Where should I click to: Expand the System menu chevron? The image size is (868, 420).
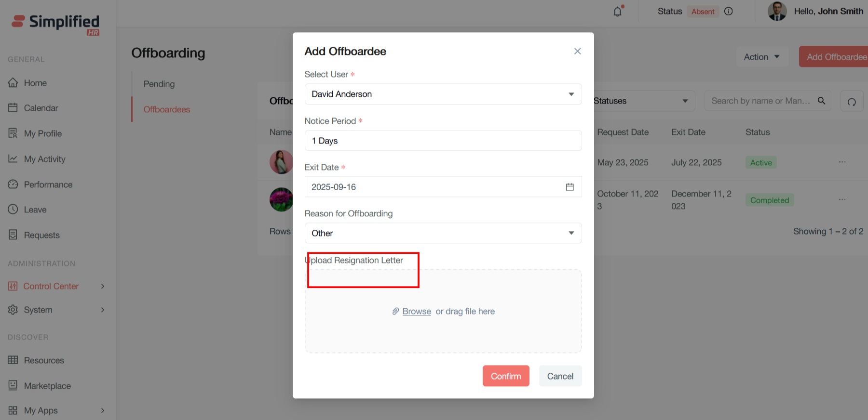click(103, 310)
